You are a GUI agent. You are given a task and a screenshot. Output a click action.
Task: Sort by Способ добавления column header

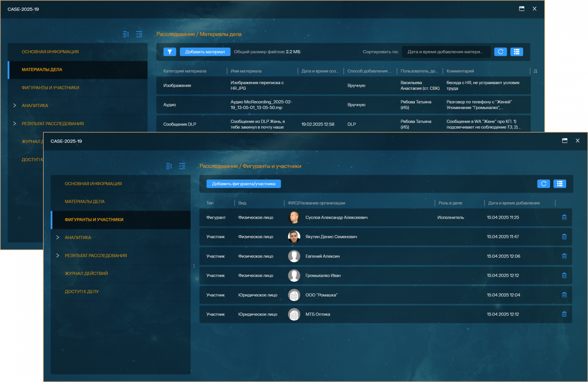(x=369, y=71)
